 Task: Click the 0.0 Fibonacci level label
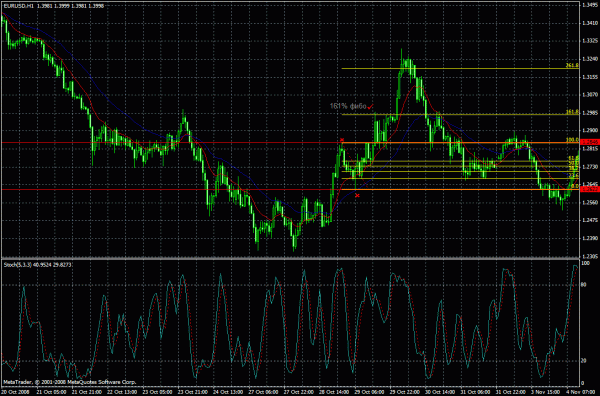pos(575,186)
